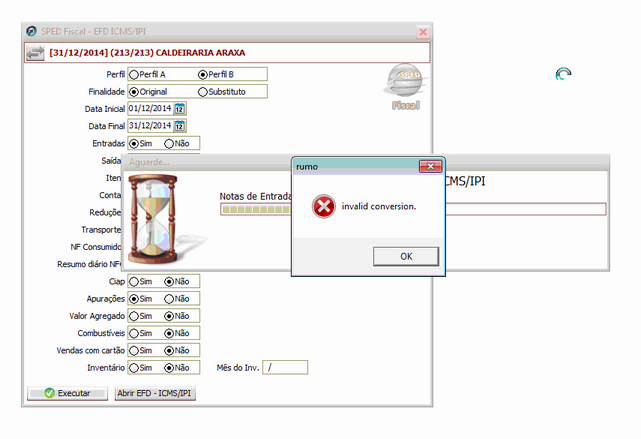Click the Resumo diário NF label
Screen dimensions: 641x439
(89, 264)
